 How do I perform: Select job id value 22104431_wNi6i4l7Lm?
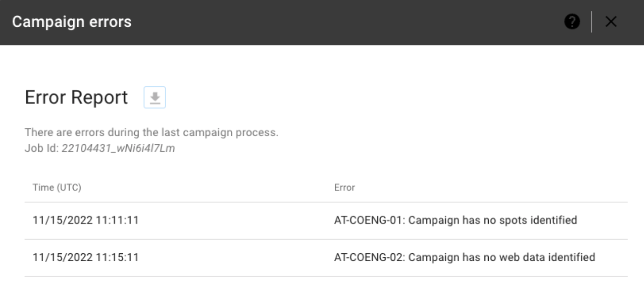[118, 148]
